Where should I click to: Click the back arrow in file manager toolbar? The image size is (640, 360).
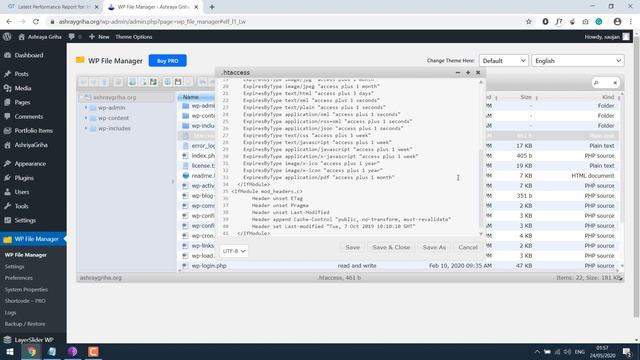tap(83, 82)
